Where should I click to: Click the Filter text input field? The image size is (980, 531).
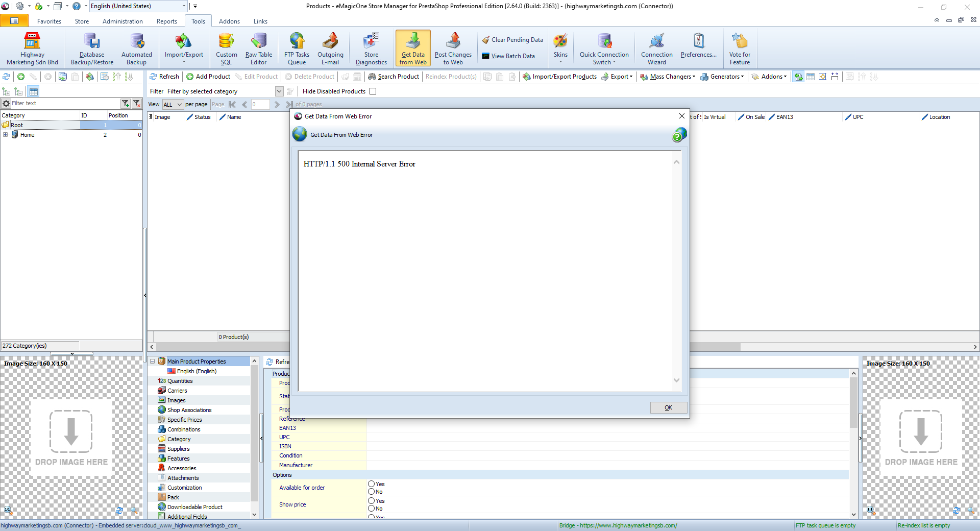coord(65,104)
